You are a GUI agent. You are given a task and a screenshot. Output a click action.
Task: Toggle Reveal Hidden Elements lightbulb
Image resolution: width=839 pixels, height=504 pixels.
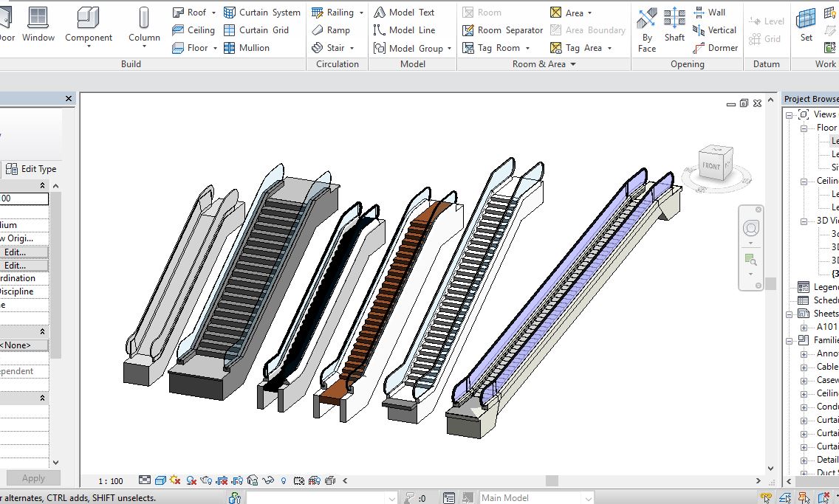[x=284, y=480]
